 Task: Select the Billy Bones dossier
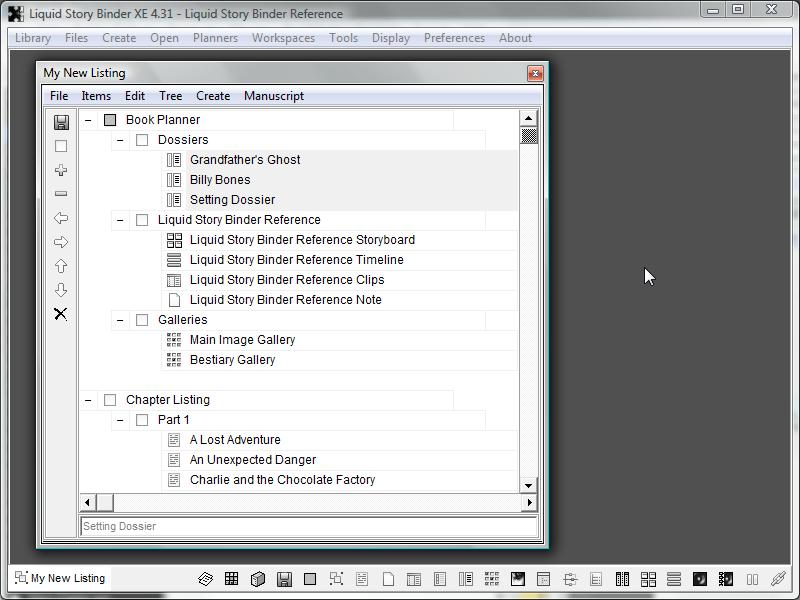[x=220, y=180]
